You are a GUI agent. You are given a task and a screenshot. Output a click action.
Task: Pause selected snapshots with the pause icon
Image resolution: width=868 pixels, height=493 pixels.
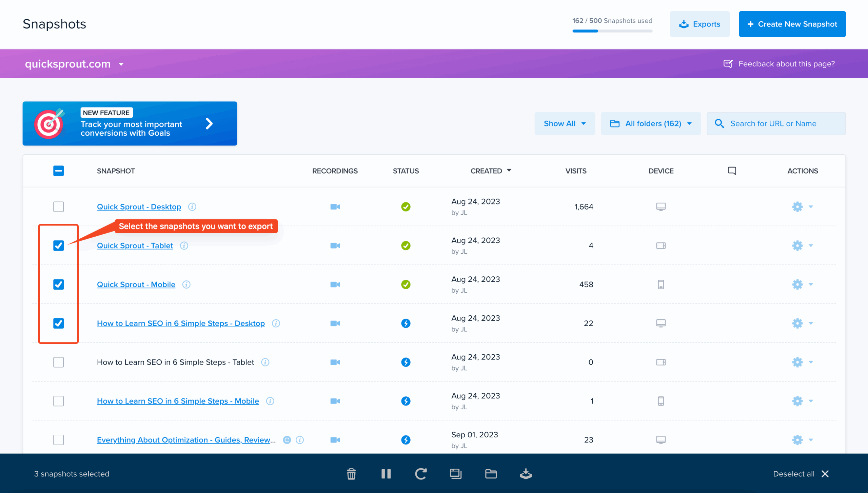[386, 474]
